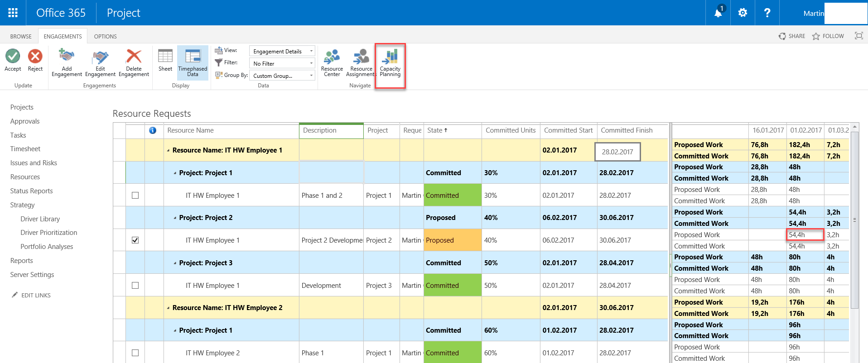Switch to Sheet display view
This screenshot has height=363, width=868.
[165, 57]
